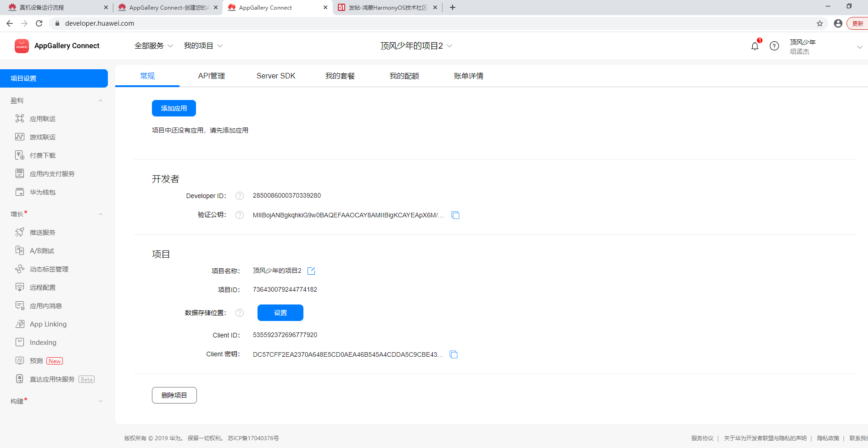Click the AppGallery Connect Huawei logo
868x448 pixels.
[22, 46]
